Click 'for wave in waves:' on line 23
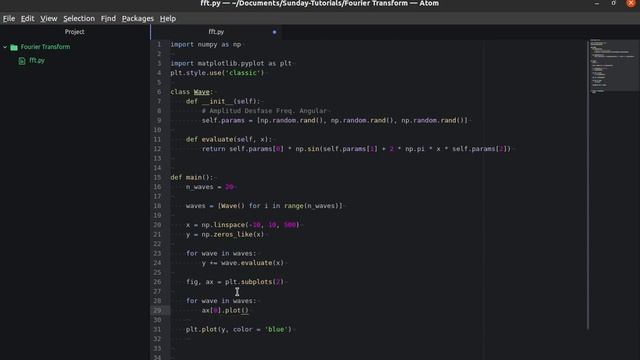This screenshot has width=640, height=360. (221, 253)
